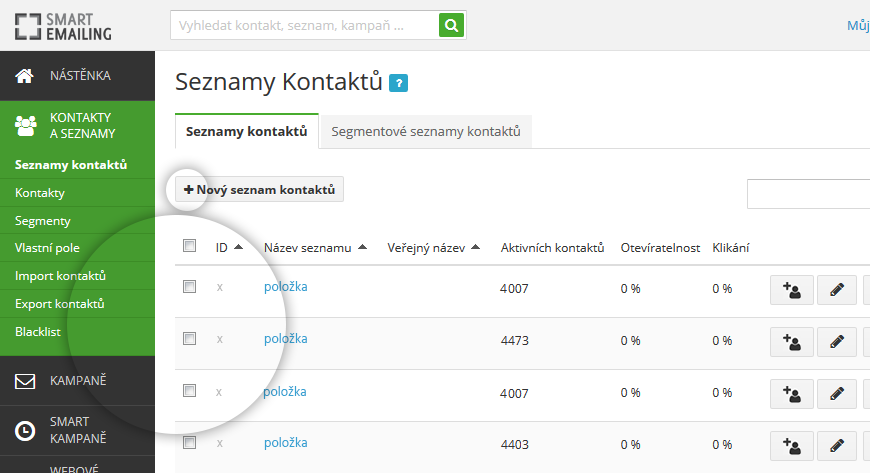Click the 4403 active contacts value
This screenshot has height=473, width=870.
pos(515,445)
